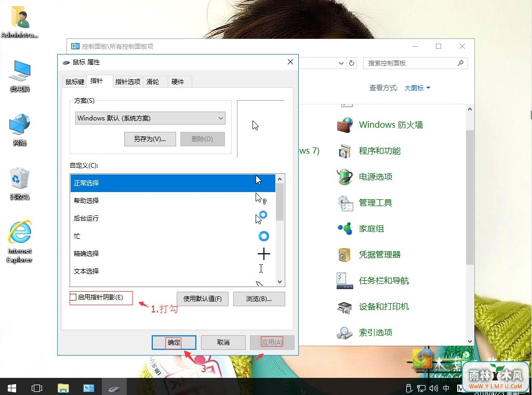Viewport: 532px width, 395px height.
Task: Click the 使用默认值(F) button
Action: pyautogui.click(x=203, y=298)
